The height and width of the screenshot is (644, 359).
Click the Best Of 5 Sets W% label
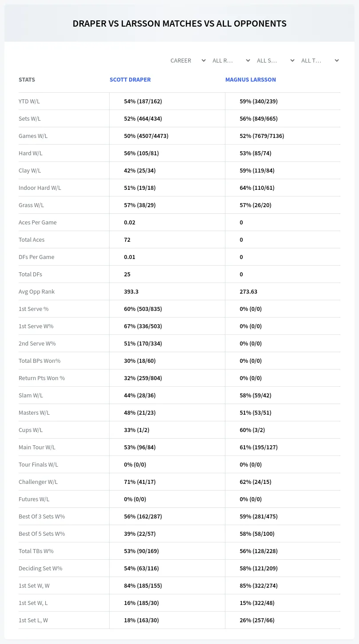click(42, 534)
